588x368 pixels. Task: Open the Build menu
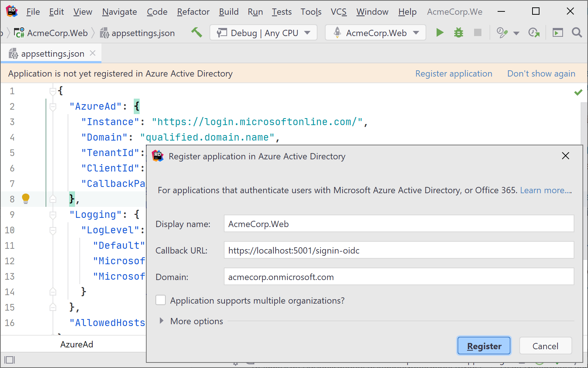point(229,12)
